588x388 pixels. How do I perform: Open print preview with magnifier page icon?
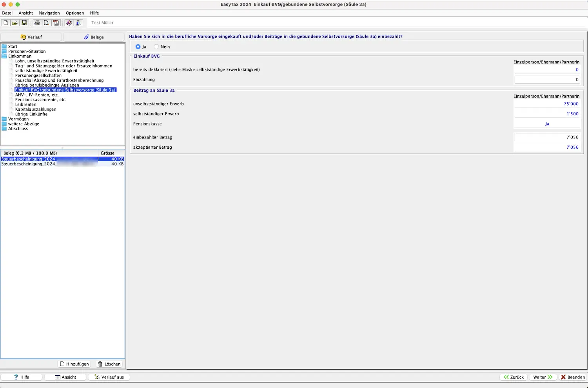pyautogui.click(x=47, y=23)
